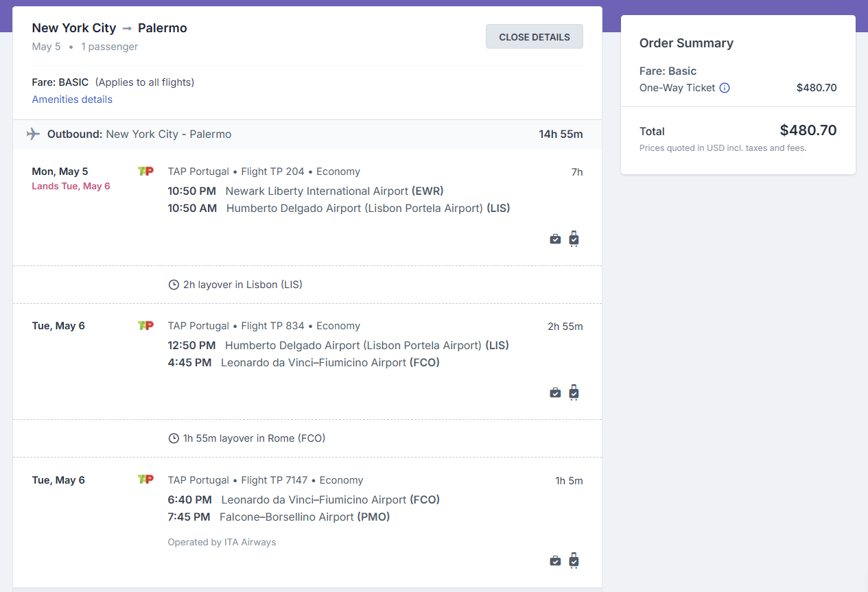Click clock icon beside Rome layover
The image size is (868, 592).
click(174, 438)
